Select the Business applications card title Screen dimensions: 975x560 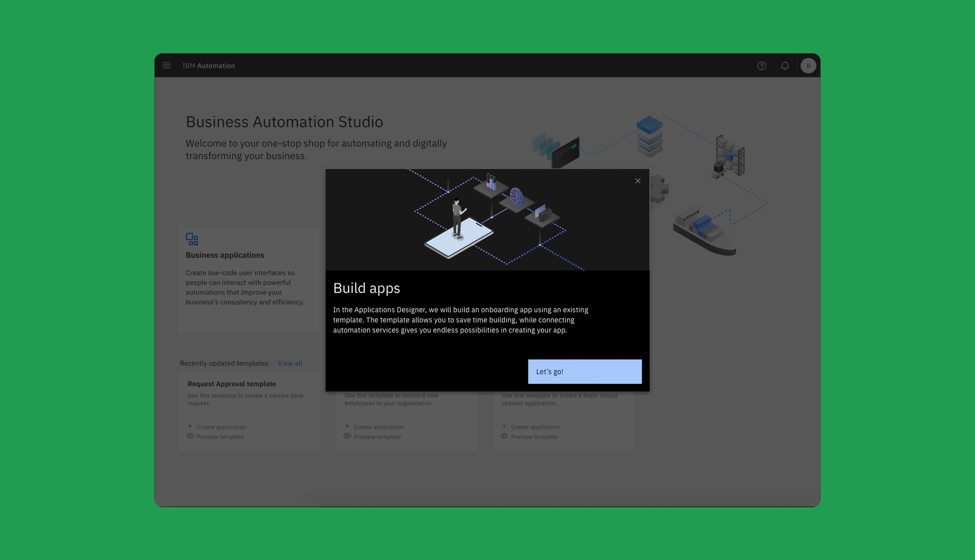coord(225,255)
